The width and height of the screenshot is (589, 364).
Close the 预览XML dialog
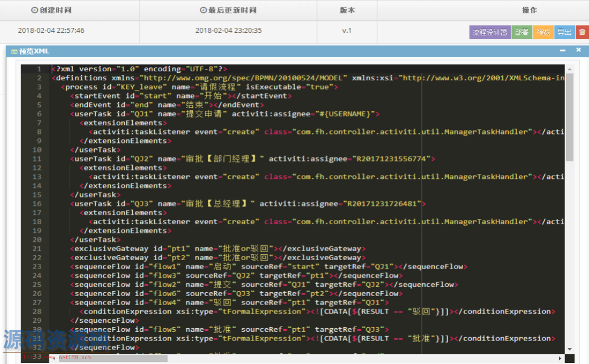coord(578,50)
